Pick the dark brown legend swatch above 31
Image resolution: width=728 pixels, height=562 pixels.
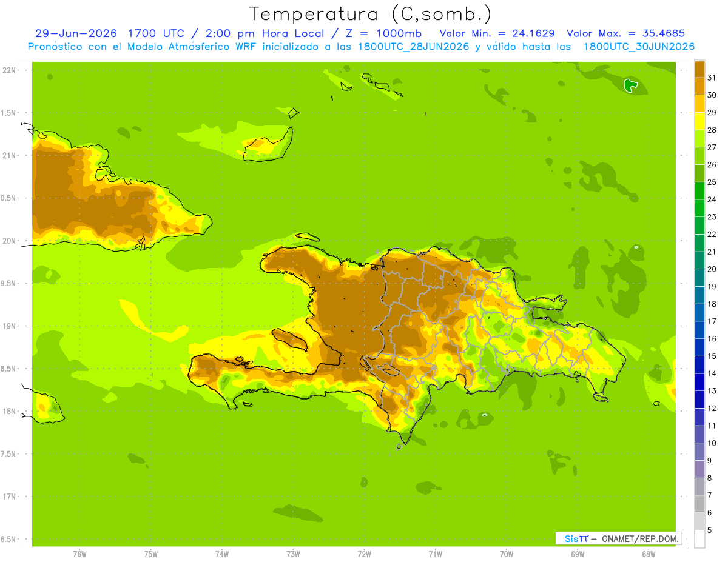[699, 69]
